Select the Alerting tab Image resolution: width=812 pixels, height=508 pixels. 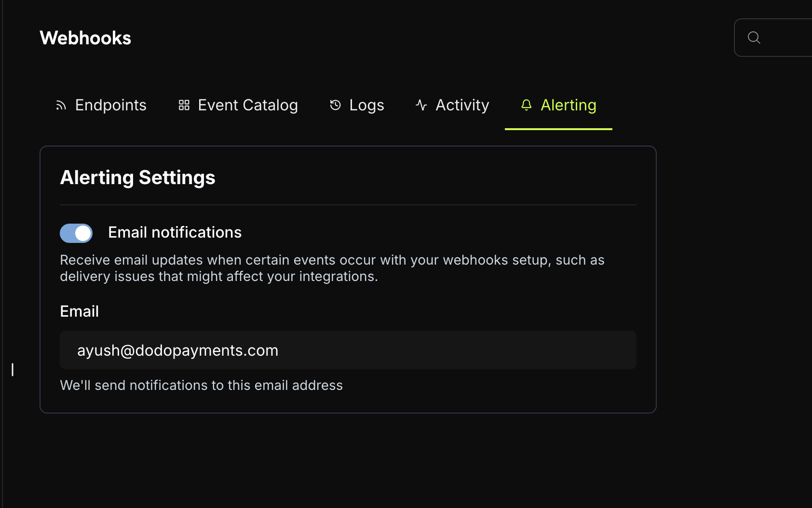(568, 105)
